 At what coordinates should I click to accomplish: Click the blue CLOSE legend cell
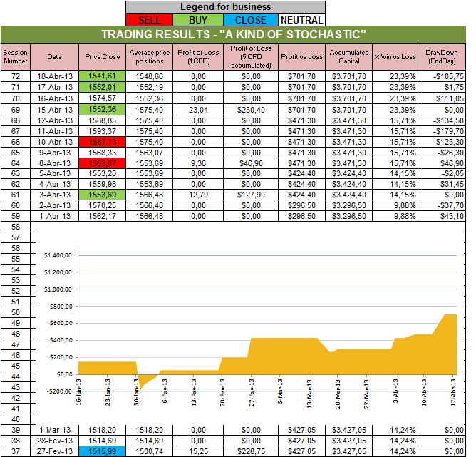[251, 20]
